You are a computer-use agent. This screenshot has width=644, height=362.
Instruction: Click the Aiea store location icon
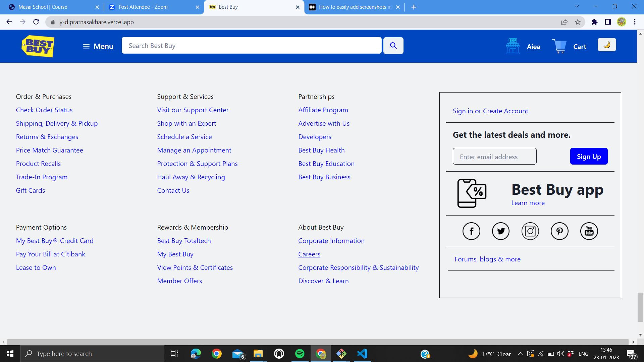click(x=513, y=46)
